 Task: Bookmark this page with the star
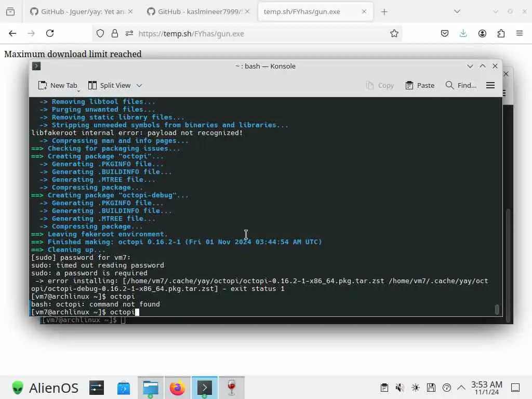tap(394, 33)
